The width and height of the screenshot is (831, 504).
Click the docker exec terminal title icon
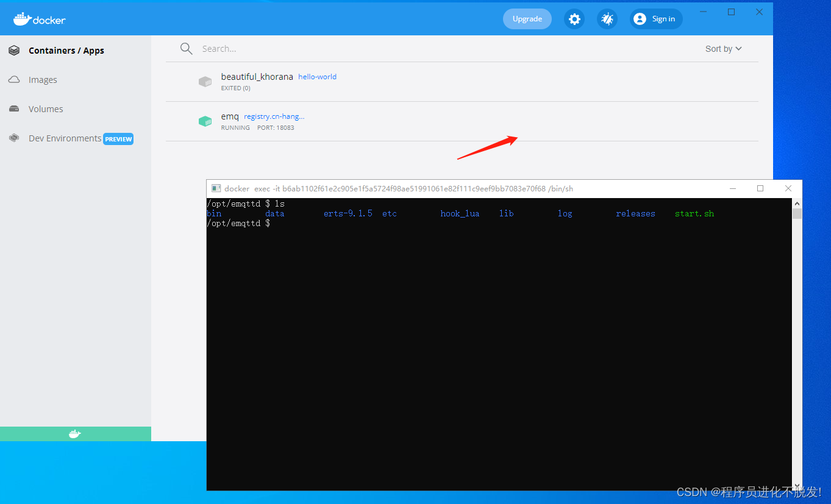click(x=216, y=189)
